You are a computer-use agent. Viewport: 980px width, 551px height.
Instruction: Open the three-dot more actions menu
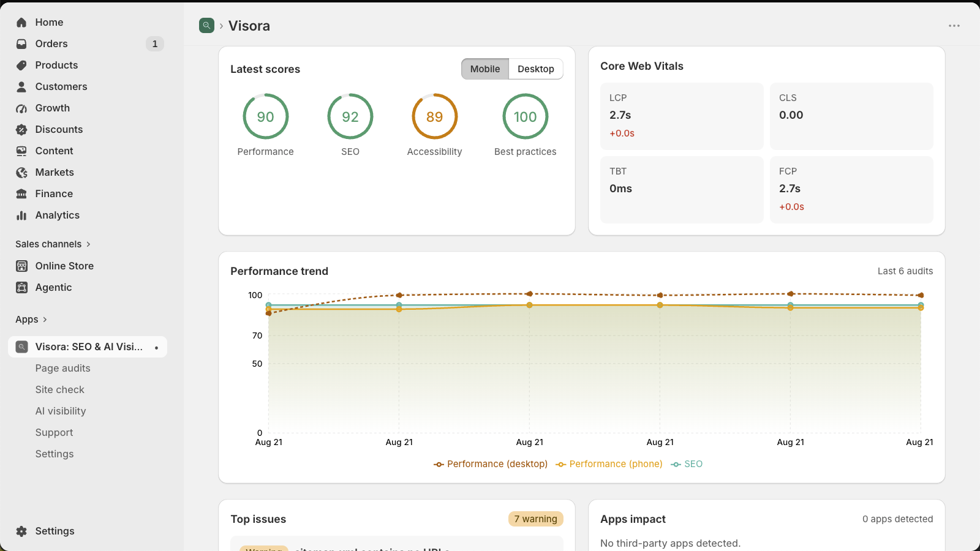[x=954, y=26]
